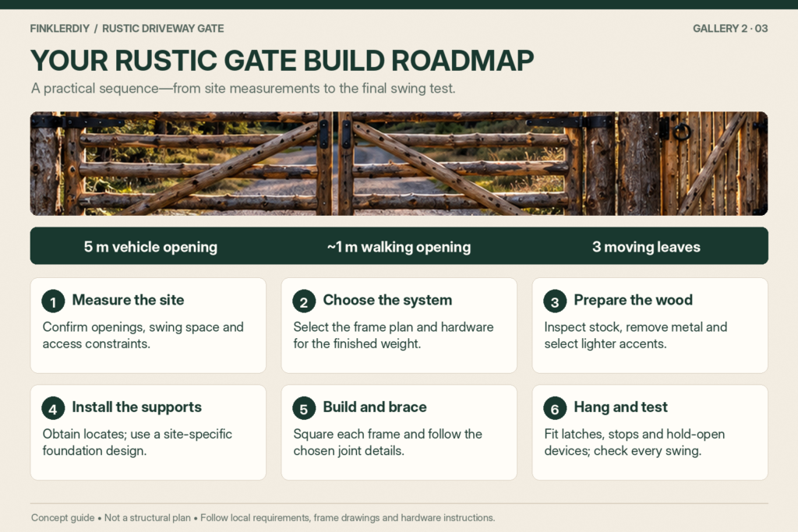Click text 'Select the frame plan and hardware'

394,327
